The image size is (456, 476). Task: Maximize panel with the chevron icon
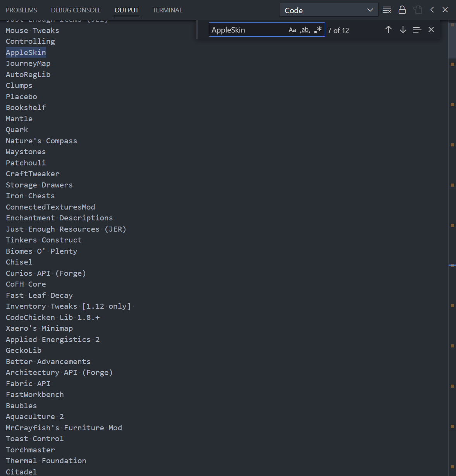[432, 10]
